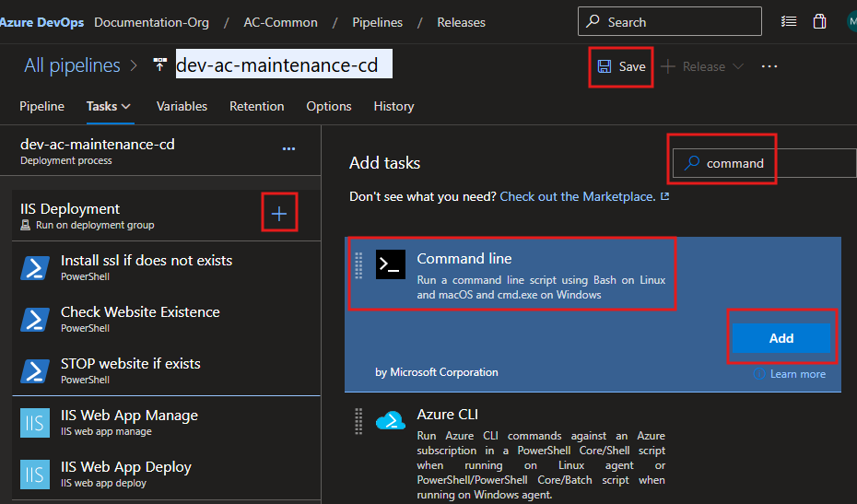
Task: Click the task search field containing command
Action: pyautogui.click(x=764, y=163)
